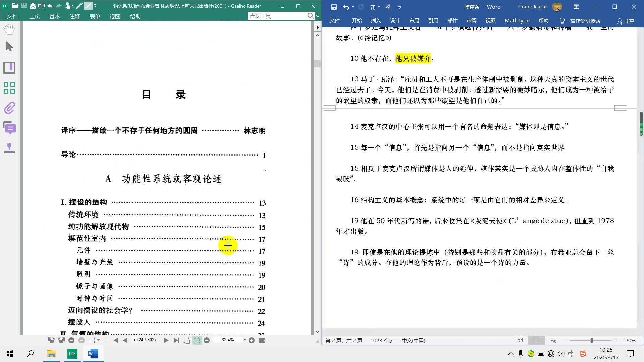Image resolution: width=644 pixels, height=362 pixels.
Task: Click previous page button in PDF navigation
Action: 126,340
